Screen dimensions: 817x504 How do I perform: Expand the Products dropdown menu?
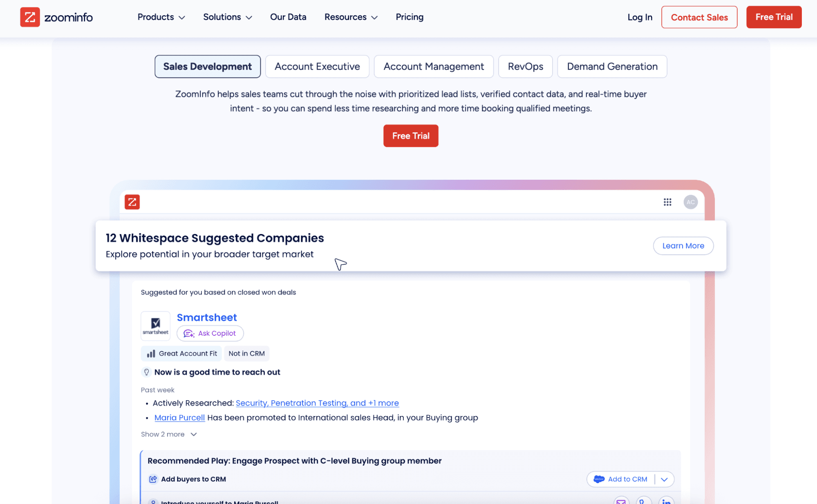coord(161,17)
